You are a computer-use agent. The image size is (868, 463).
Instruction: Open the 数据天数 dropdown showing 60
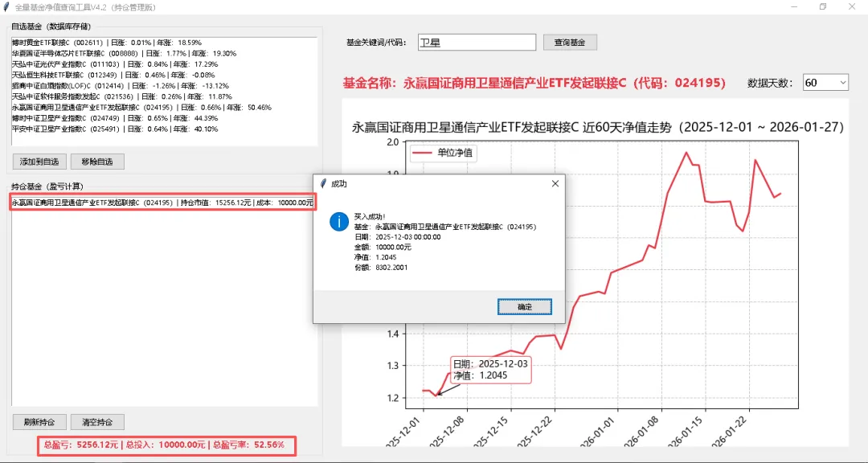[825, 83]
